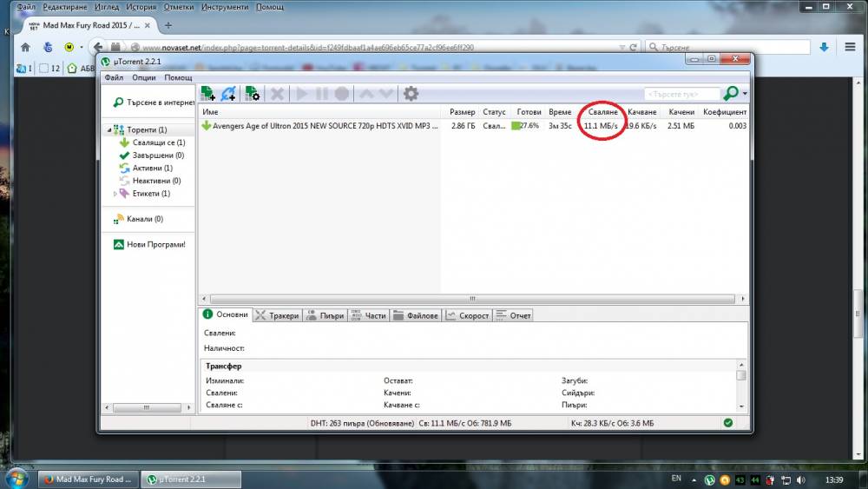Switch to Скорост tab
Viewport: 868px width, 489px height.
click(x=467, y=315)
